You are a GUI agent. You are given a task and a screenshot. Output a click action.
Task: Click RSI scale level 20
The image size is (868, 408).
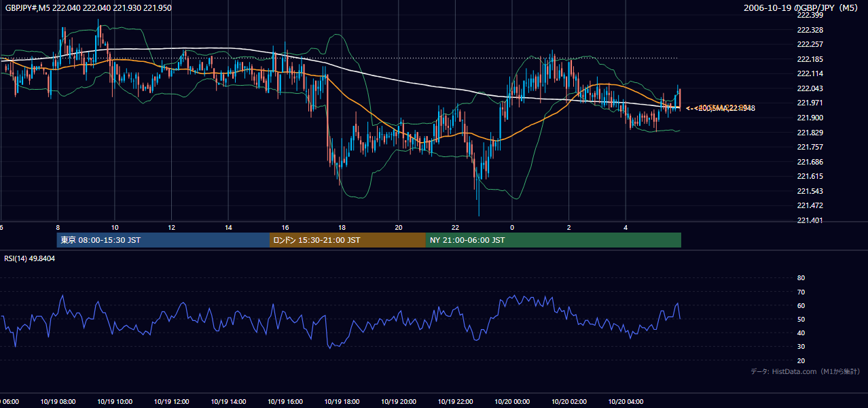(801, 360)
